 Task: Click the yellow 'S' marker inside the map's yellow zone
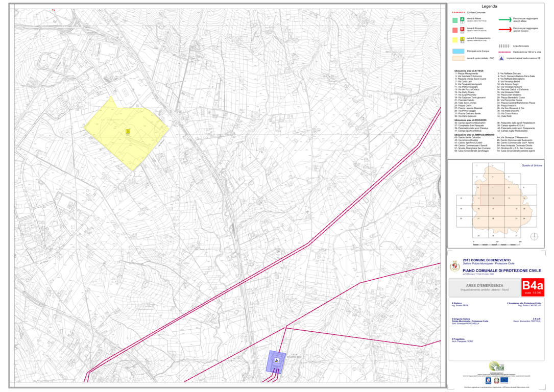(x=127, y=132)
